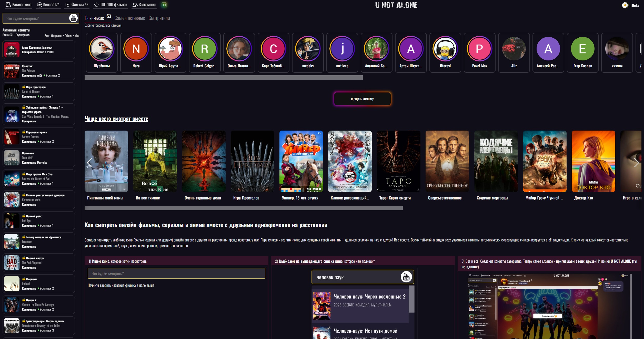Click scrollbar under movie carousel
This screenshot has width=644, height=339.
pyautogui.click(x=244, y=208)
